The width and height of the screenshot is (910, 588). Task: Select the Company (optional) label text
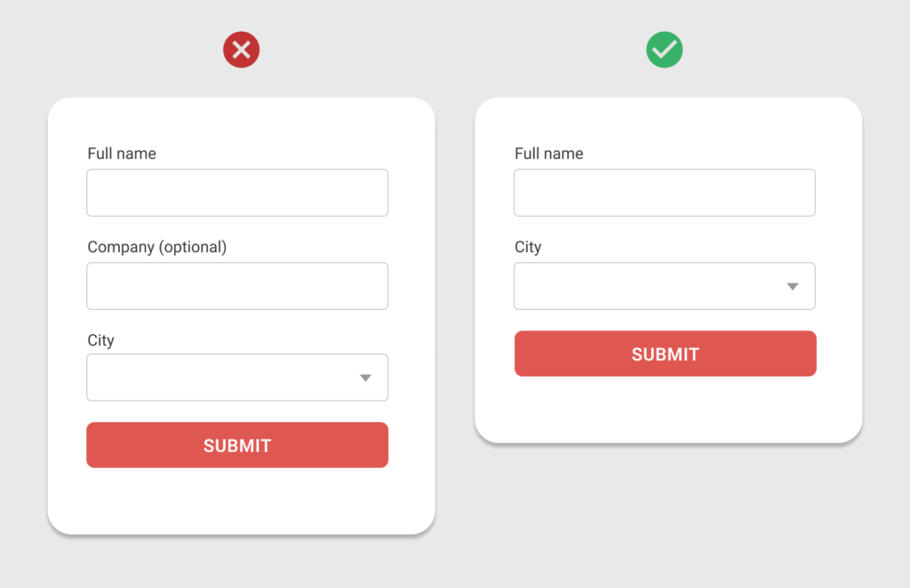pyautogui.click(x=156, y=247)
